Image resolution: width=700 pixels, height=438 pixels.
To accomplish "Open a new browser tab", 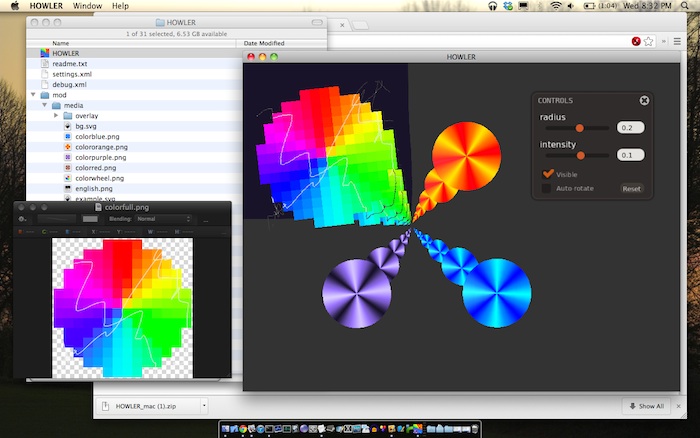I will coord(360,25).
